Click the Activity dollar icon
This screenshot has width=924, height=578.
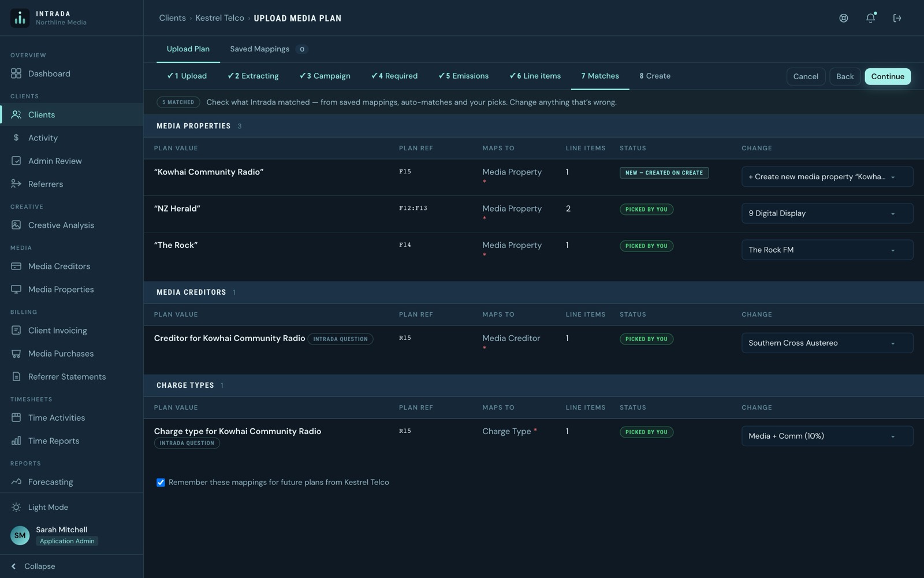[x=16, y=138]
